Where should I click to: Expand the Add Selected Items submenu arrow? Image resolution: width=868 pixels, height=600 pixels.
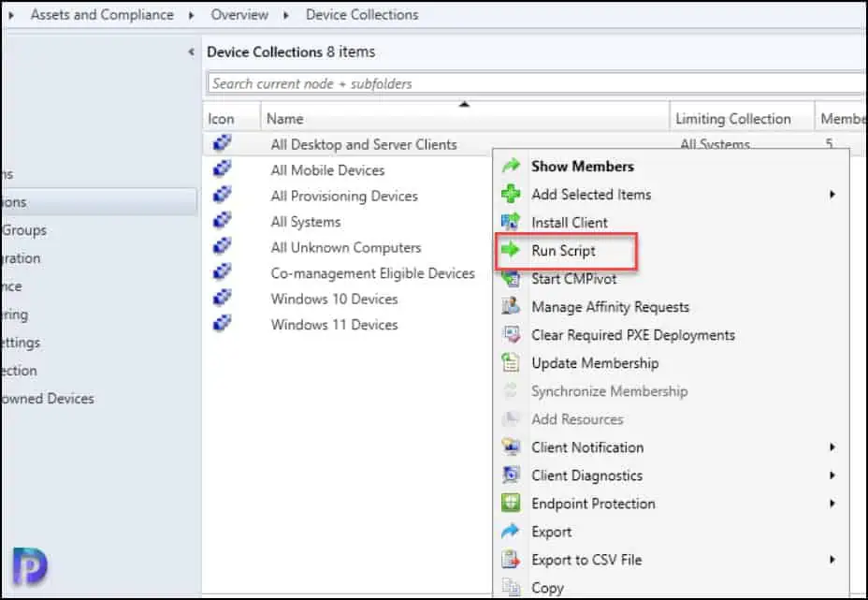[832, 194]
